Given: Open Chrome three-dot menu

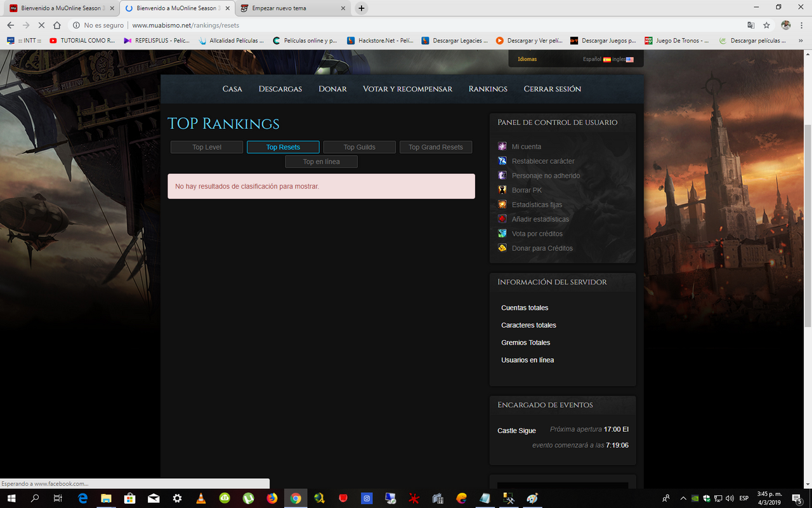Looking at the screenshot, I should point(802,25).
